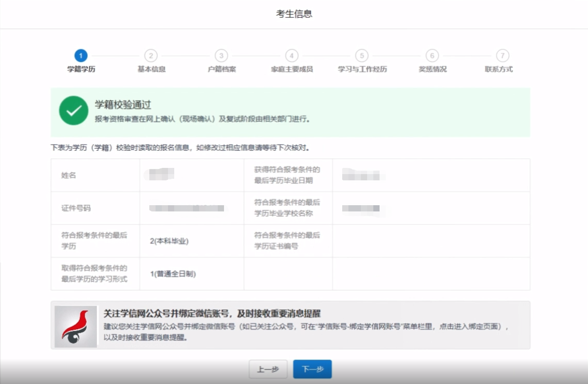
Task: Click the blurred graduation school name value
Action: coord(361,208)
